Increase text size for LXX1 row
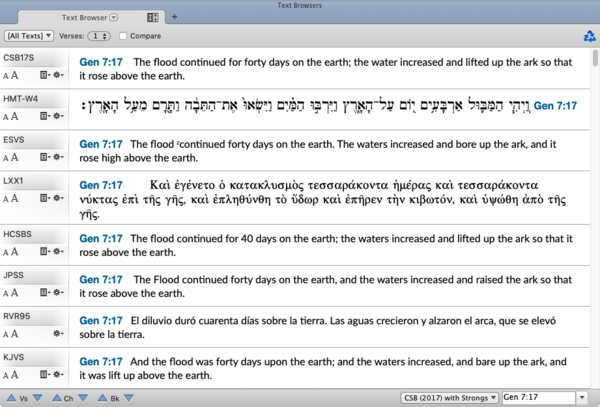 point(14,198)
